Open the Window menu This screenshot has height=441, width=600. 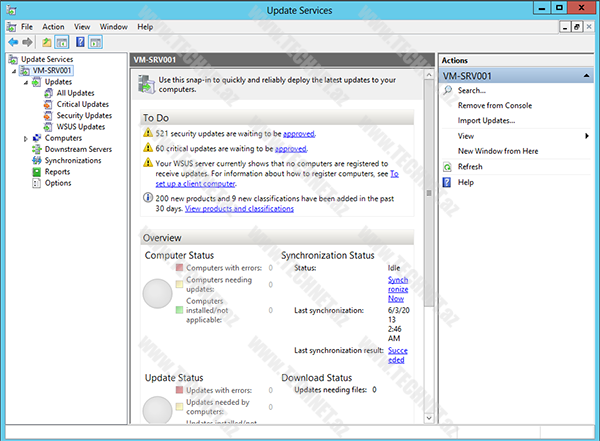pos(113,26)
